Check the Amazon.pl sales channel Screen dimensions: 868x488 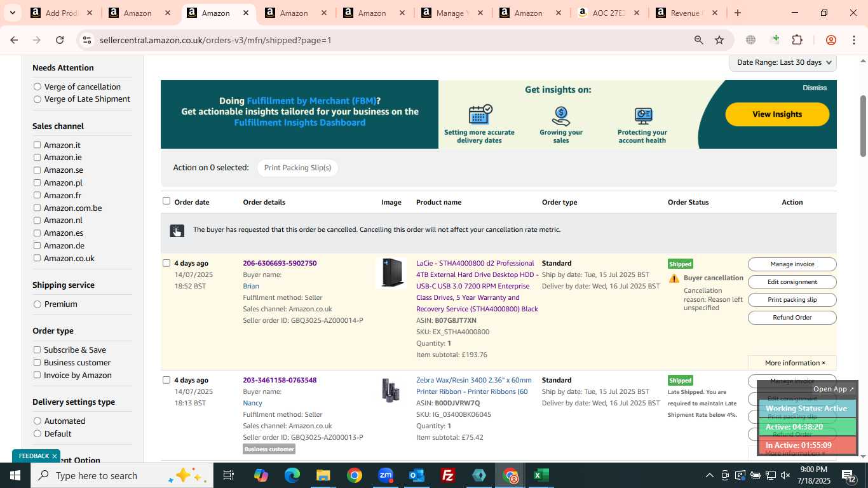pyautogui.click(x=37, y=182)
